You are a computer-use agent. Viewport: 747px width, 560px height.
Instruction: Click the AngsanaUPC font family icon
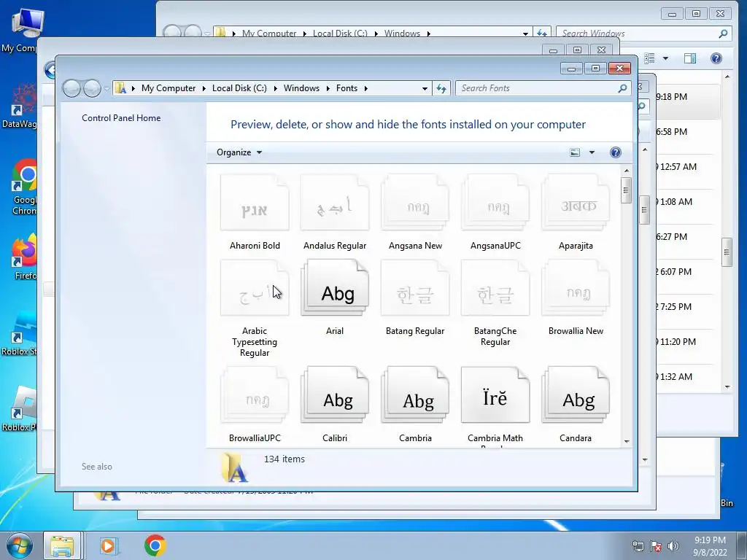click(x=495, y=203)
